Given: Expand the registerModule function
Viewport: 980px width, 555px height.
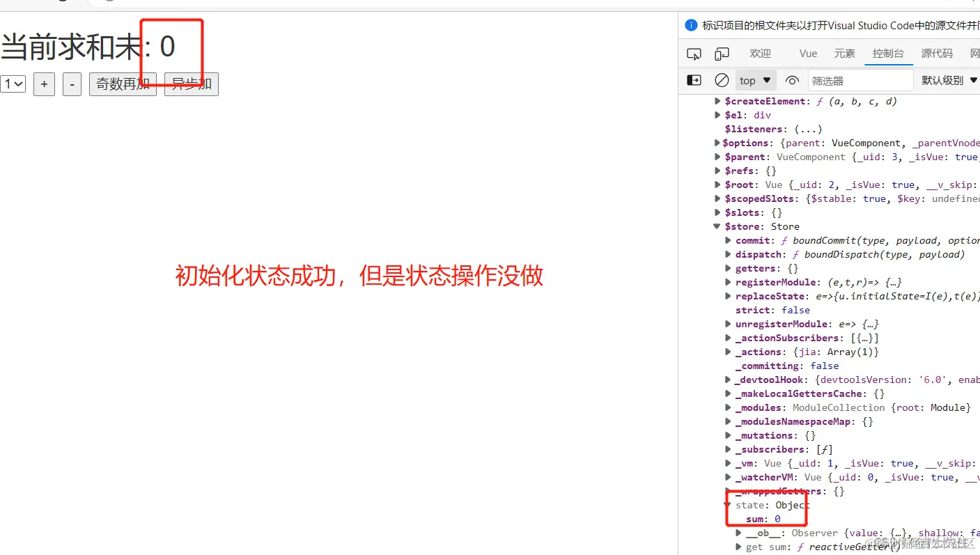Looking at the screenshot, I should click(729, 282).
